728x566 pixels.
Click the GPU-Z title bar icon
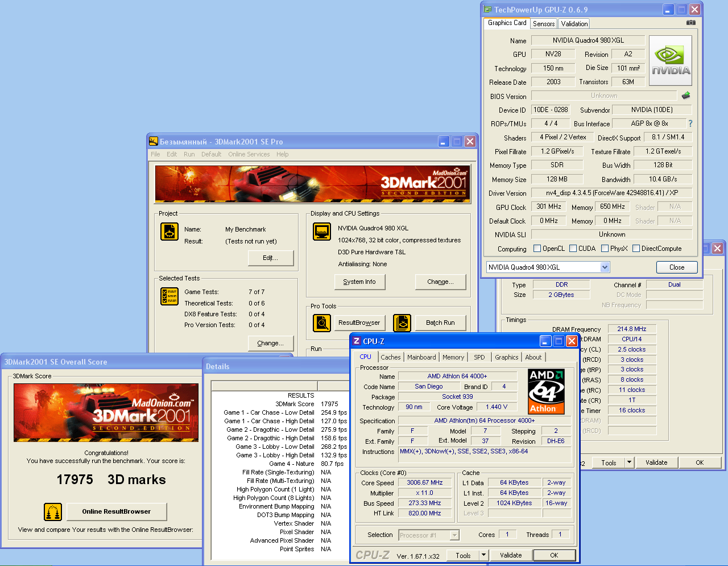(487, 10)
